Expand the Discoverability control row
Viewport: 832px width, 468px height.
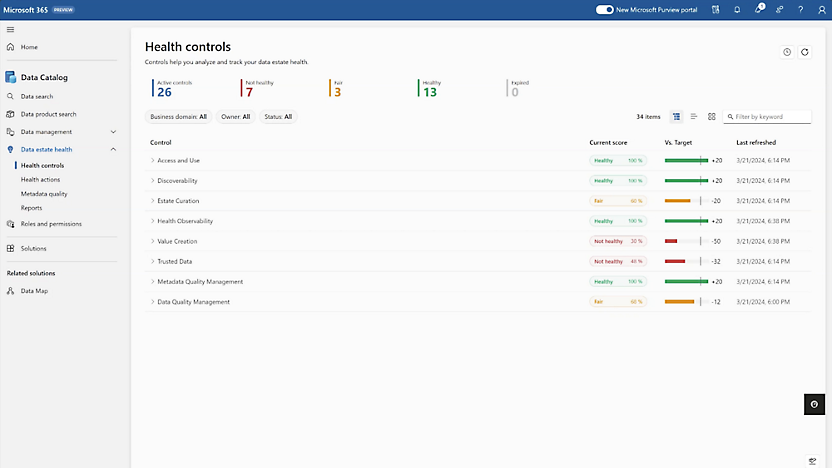pos(152,180)
